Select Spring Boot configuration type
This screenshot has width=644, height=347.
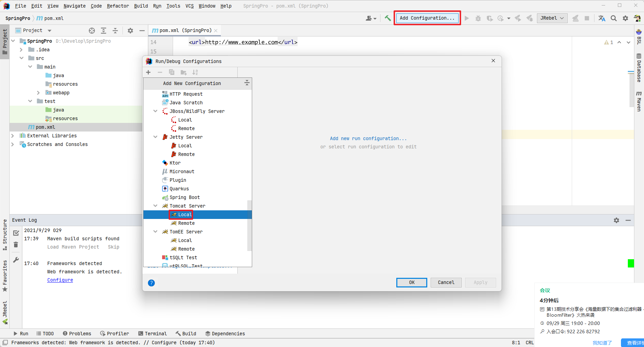point(197,197)
